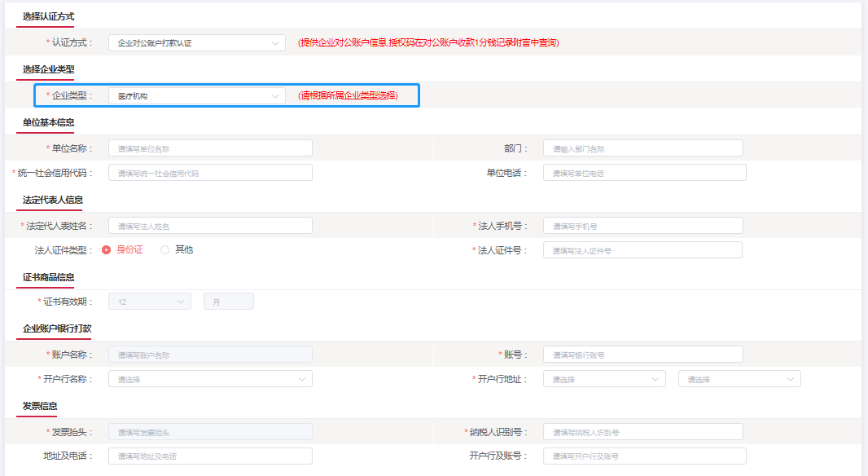Click the 纳税人识别号 input field
The width and height of the screenshot is (868, 476).
pos(642,432)
